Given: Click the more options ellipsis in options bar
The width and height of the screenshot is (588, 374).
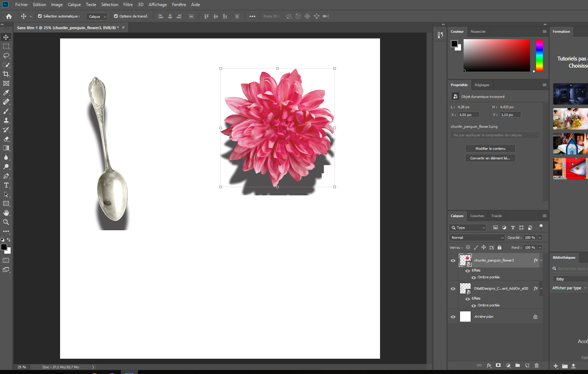Looking at the screenshot, I should pos(252,16).
